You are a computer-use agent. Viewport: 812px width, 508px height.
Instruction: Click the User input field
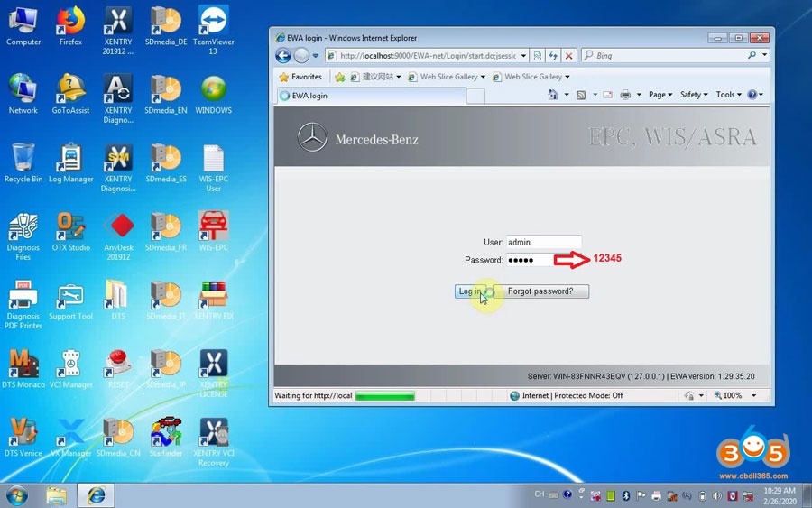(544, 242)
